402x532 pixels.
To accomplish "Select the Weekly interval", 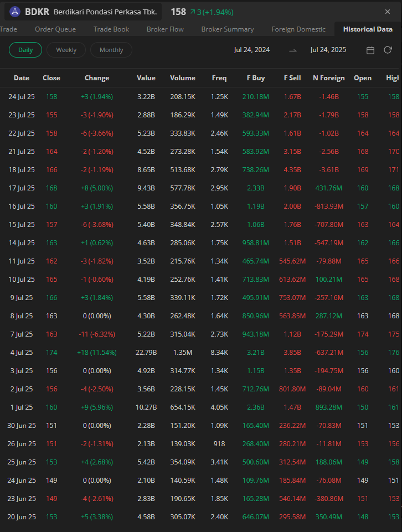I will 66,50.
